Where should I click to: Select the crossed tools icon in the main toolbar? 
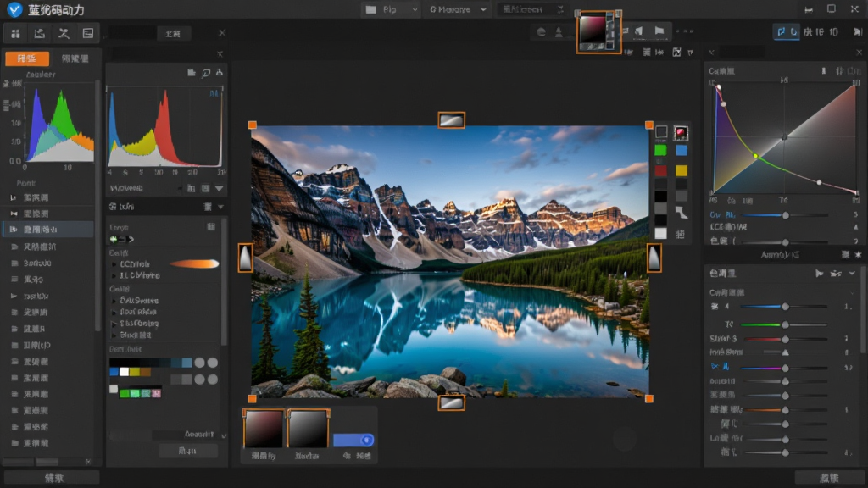coord(64,34)
